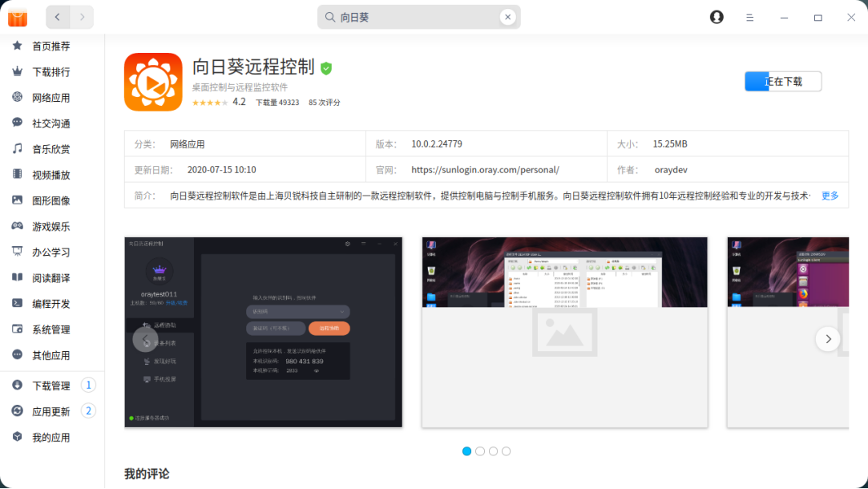Screen dimensions: 868x489
Task: Open the second file transfer screenshot
Action: pos(565,332)
